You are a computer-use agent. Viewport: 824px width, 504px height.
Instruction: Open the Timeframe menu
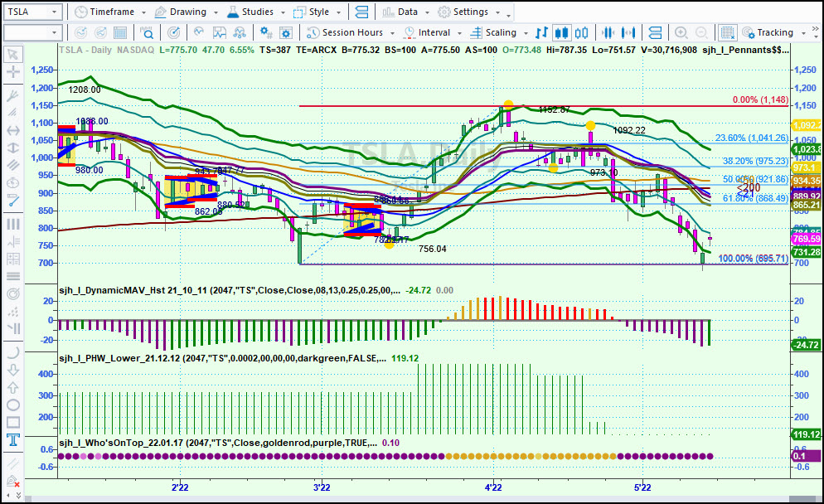point(110,12)
